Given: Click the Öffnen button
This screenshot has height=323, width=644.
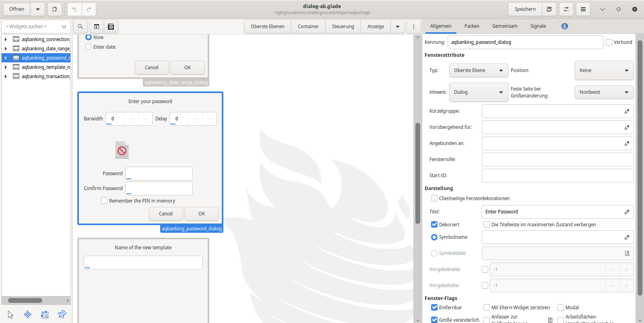Looking at the screenshot, I should (x=17, y=9).
